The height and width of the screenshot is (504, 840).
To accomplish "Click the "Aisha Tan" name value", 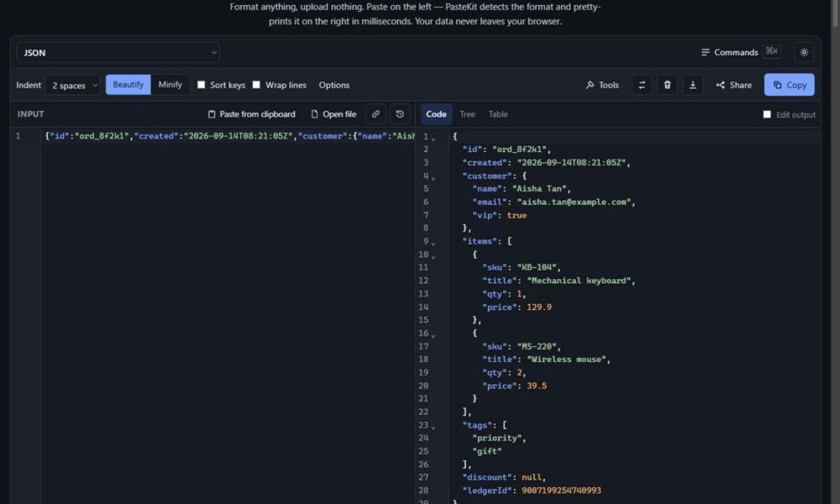I will pyautogui.click(x=539, y=188).
